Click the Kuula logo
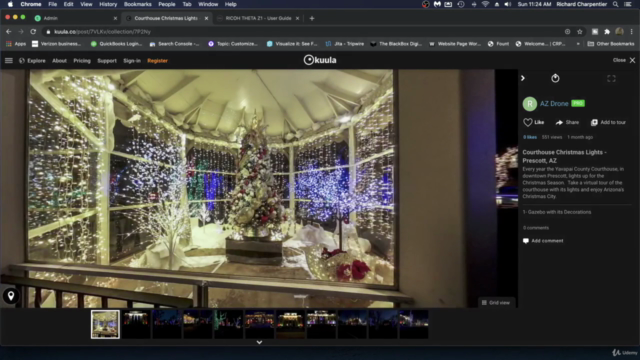The width and height of the screenshot is (640, 360). 320,60
